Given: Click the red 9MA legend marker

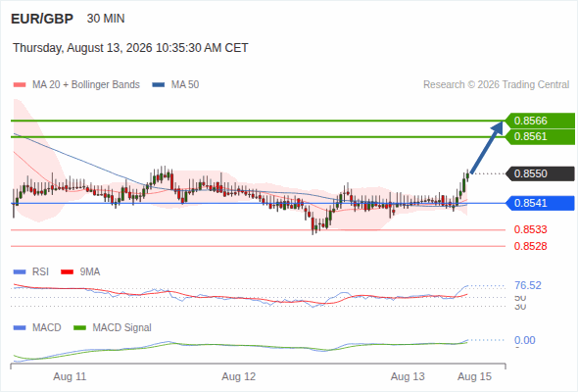Looking at the screenshot, I should click(x=67, y=272).
